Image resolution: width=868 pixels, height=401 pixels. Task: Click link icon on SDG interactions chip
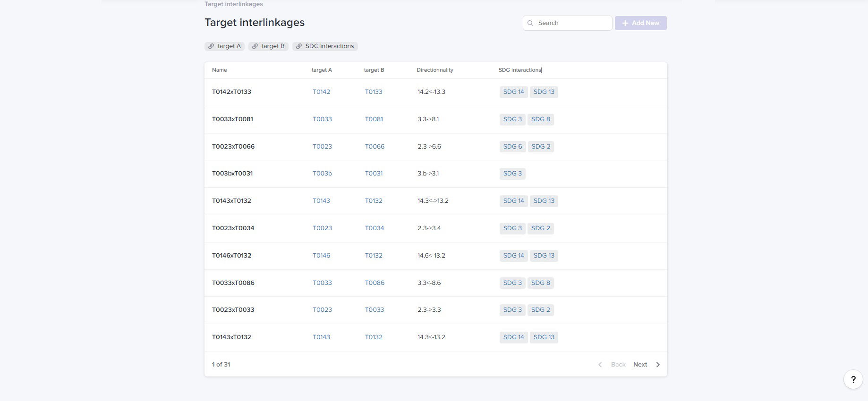[x=299, y=46]
